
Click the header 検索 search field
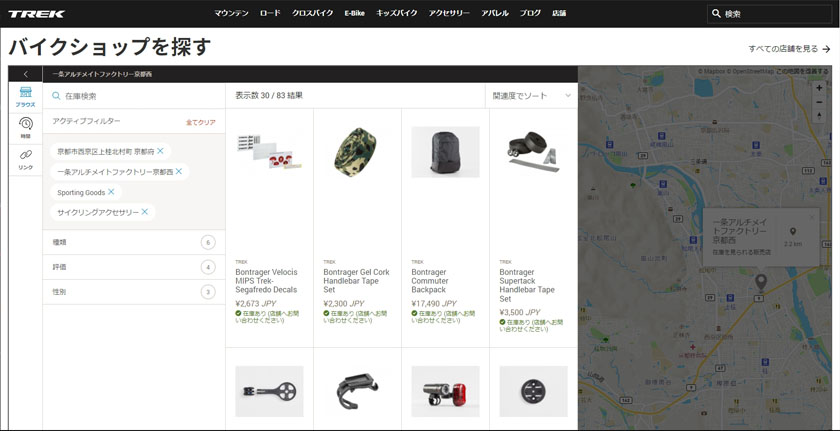tap(769, 14)
